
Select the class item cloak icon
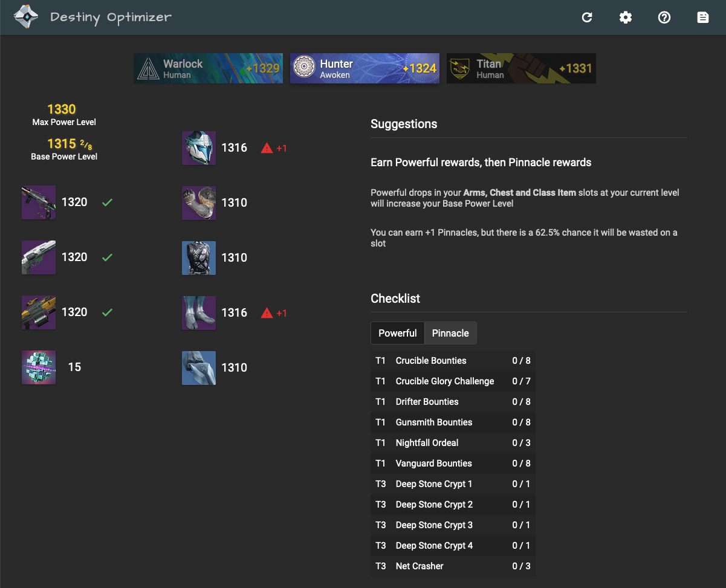click(x=199, y=368)
